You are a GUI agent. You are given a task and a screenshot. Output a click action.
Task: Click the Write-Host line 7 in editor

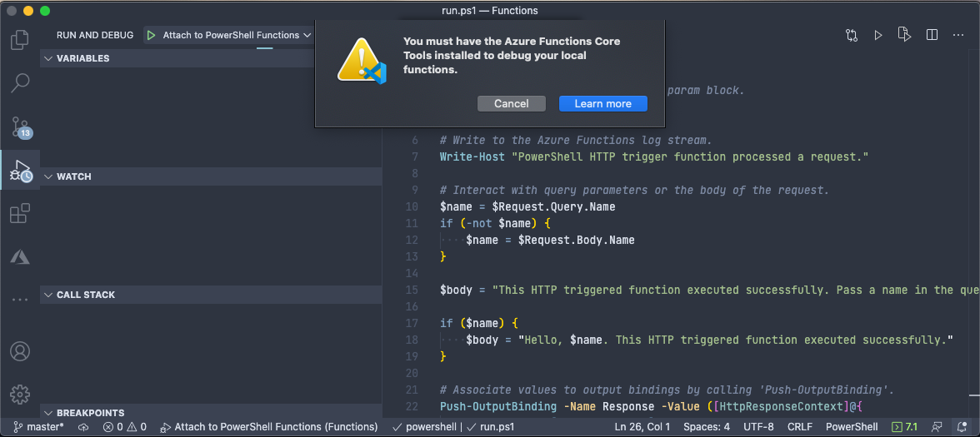[x=654, y=156]
